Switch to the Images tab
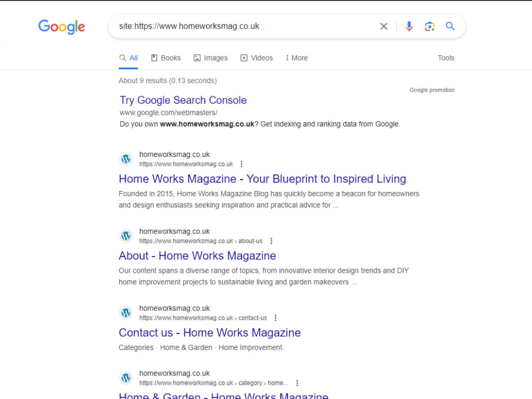This screenshot has width=532, height=399. 211,58
